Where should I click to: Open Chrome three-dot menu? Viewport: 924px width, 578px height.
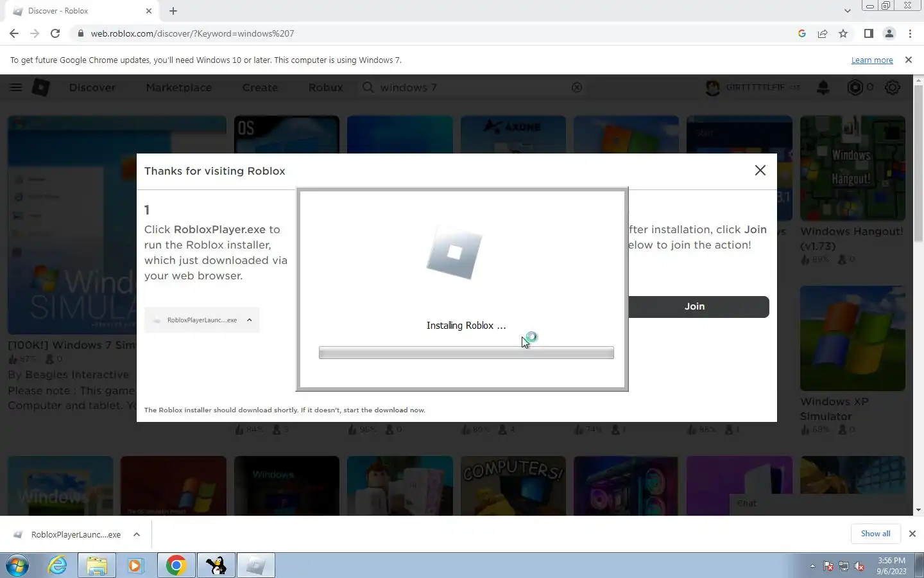point(910,33)
